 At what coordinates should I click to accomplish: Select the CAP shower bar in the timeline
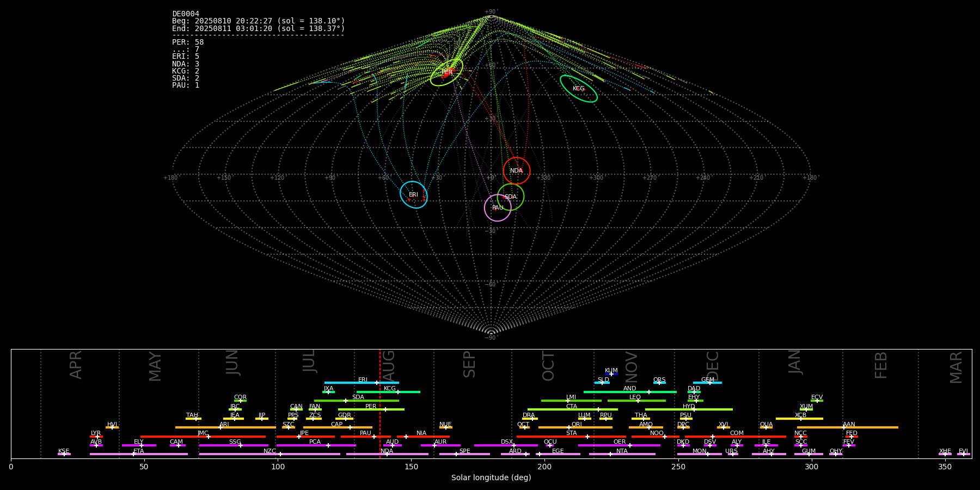[x=338, y=427]
